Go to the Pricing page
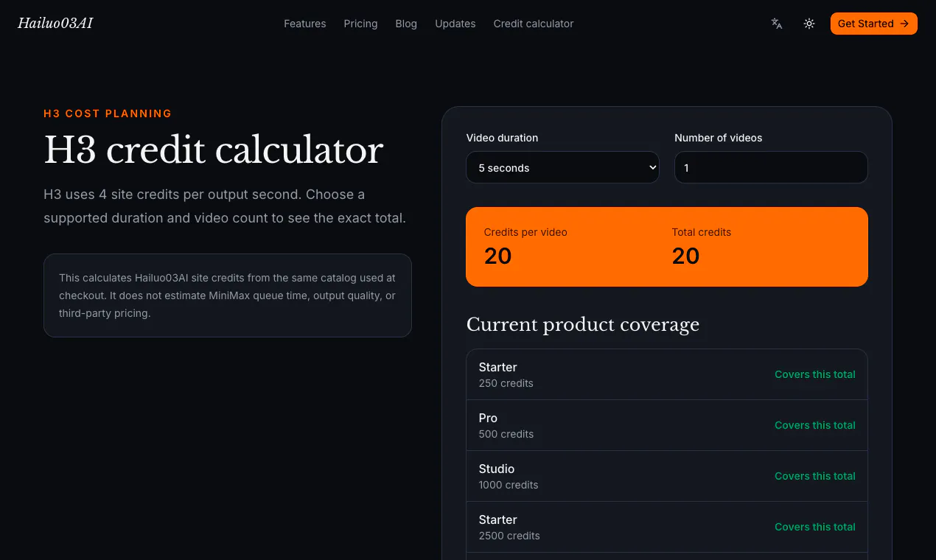Screen dimensions: 936x560 (360, 24)
